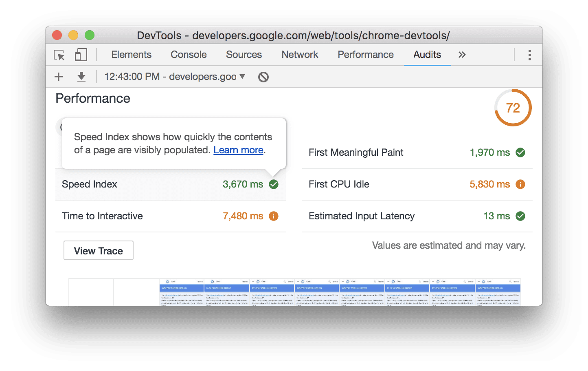Click green check icon beside Speed Index
588x371 pixels.
tap(274, 184)
